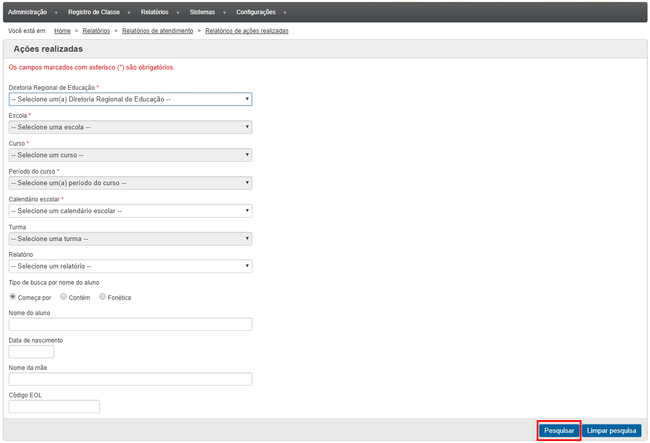Open the Relatório dropdown
This screenshot has height=443, width=650.
(x=130, y=266)
